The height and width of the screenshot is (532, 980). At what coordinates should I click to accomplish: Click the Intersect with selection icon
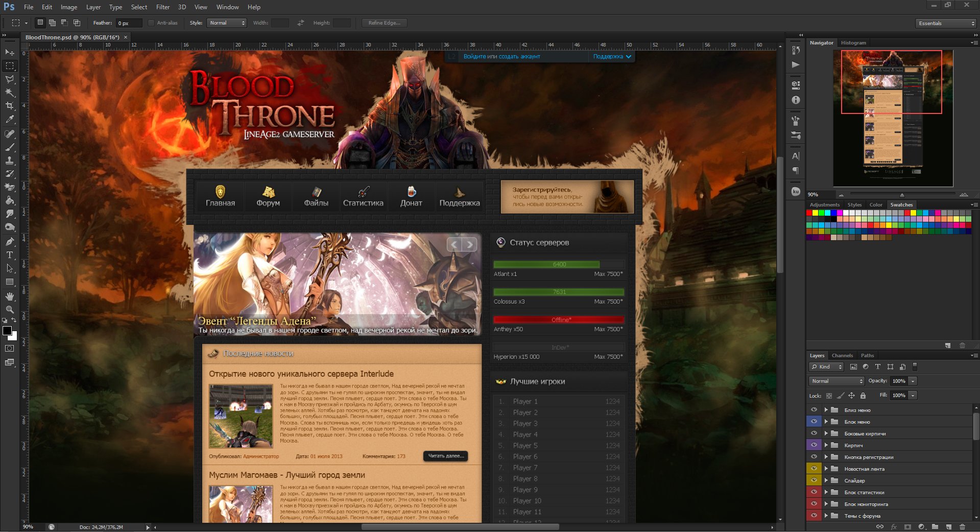coord(77,22)
